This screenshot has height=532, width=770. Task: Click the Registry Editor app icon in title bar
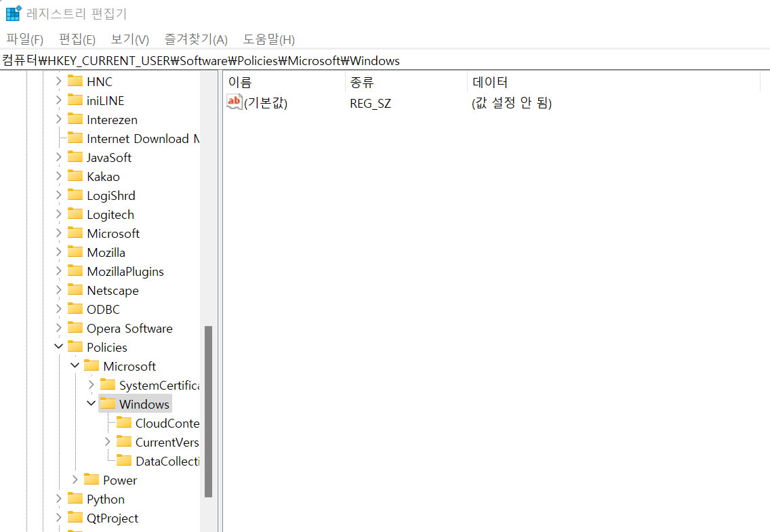pyautogui.click(x=14, y=14)
